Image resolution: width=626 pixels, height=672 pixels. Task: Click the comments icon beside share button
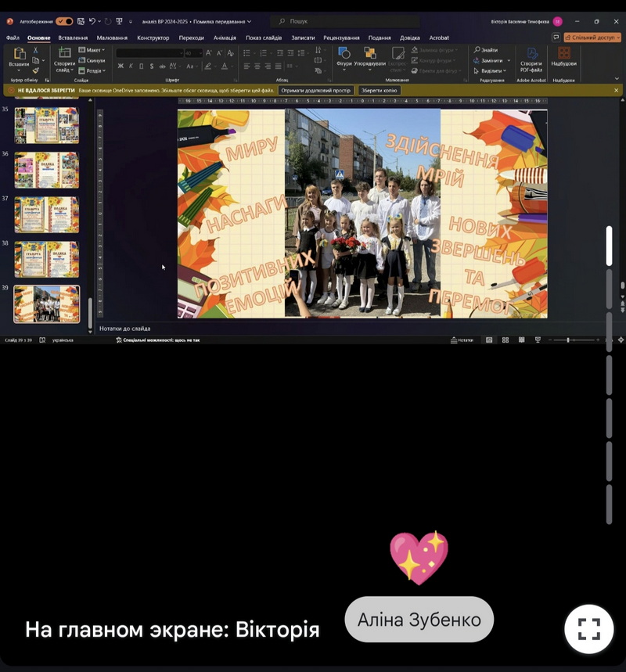click(x=556, y=37)
